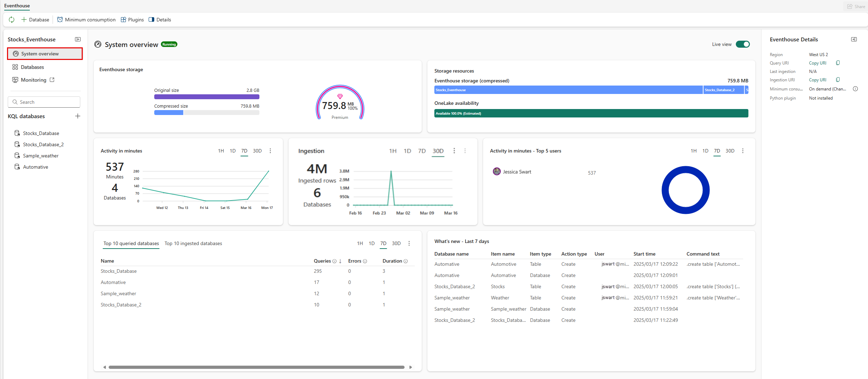This screenshot has width=868, height=379.
Task: Click the info icon next to Minimum consumption
Action: click(855, 89)
